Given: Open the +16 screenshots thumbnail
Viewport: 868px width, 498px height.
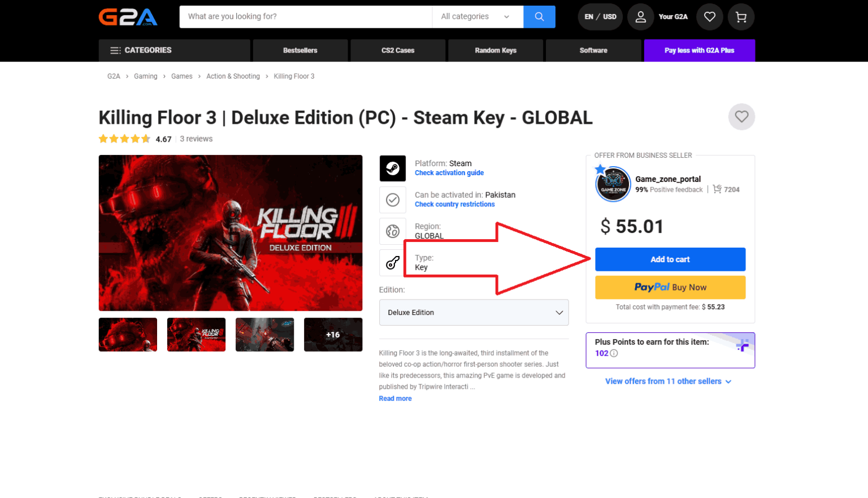Looking at the screenshot, I should pyautogui.click(x=333, y=334).
